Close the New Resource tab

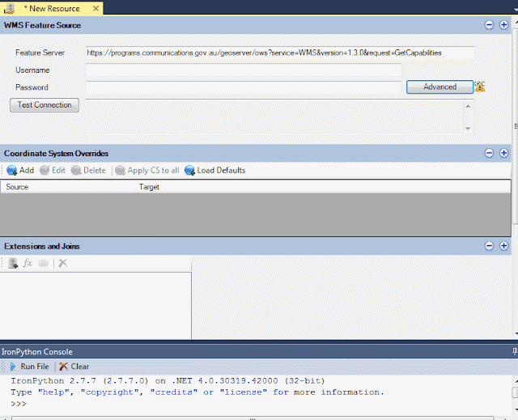pos(96,9)
